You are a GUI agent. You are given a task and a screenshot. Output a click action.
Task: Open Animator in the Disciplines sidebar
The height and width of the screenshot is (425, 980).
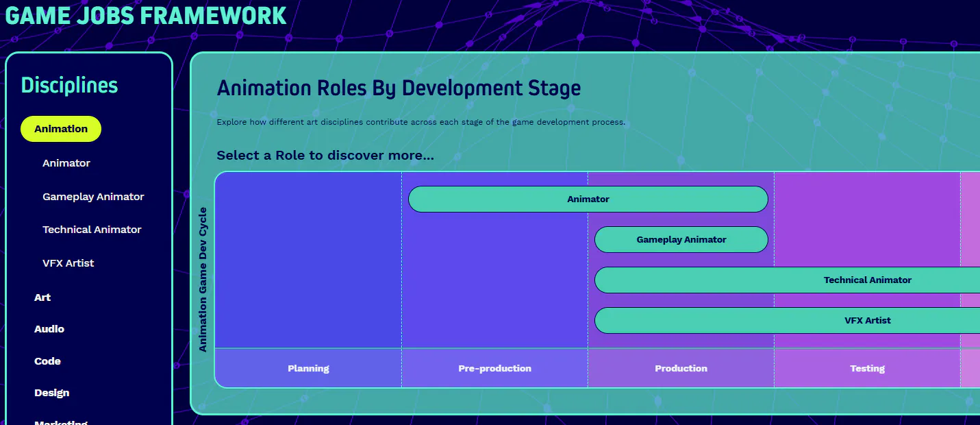(x=66, y=163)
